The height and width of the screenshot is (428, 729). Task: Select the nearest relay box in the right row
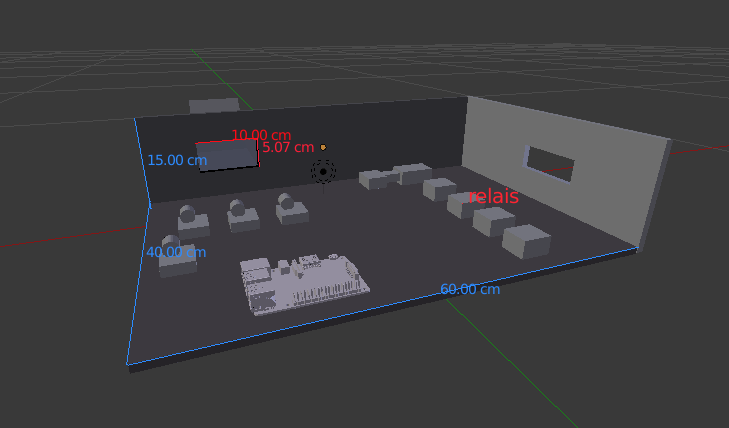pyautogui.click(x=527, y=241)
